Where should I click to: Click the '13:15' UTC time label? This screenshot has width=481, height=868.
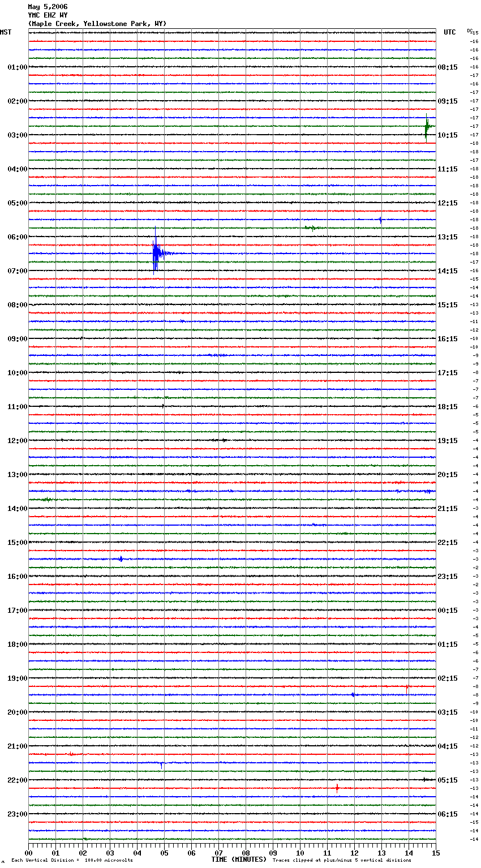(448, 237)
